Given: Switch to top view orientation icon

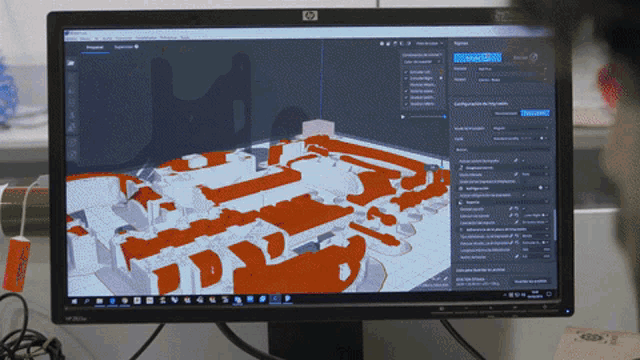Looking at the screenshot, I should [x=395, y=43].
